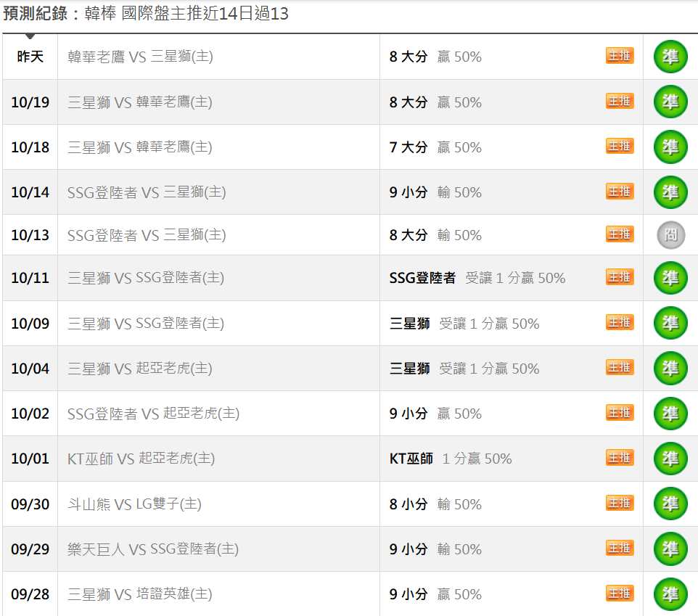Open the 斗山熊 VS LG雙子 match

click(134, 504)
